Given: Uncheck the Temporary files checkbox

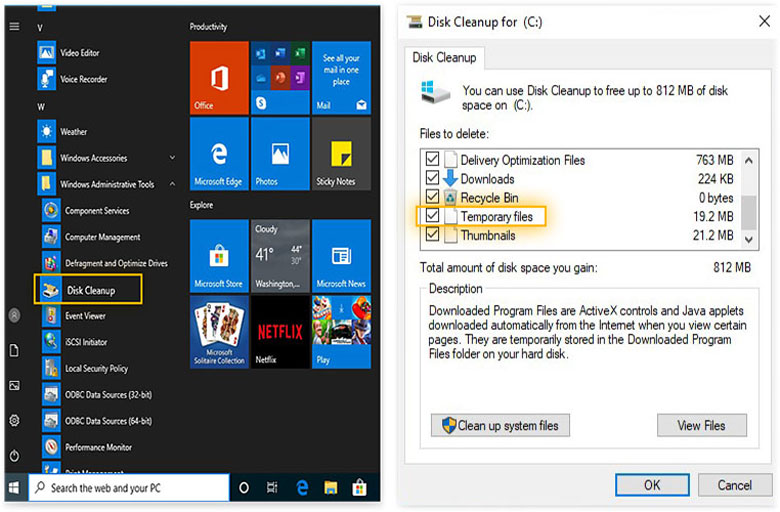Looking at the screenshot, I should click(432, 216).
